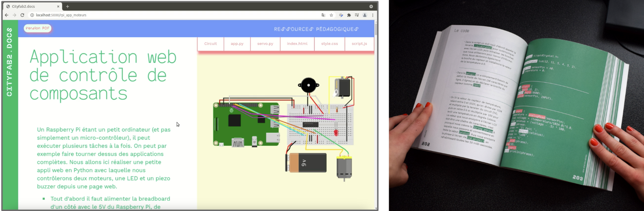Select the servo.py tab

click(x=265, y=44)
